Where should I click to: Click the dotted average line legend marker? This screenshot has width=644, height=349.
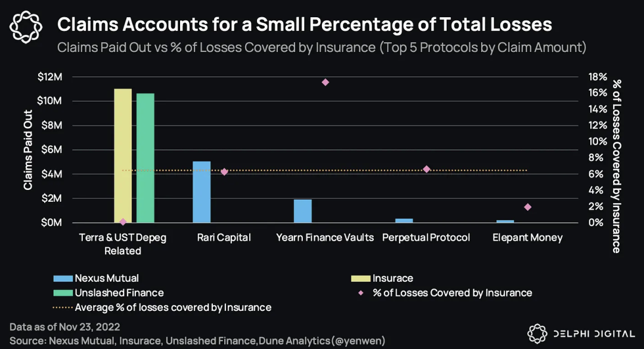61,307
